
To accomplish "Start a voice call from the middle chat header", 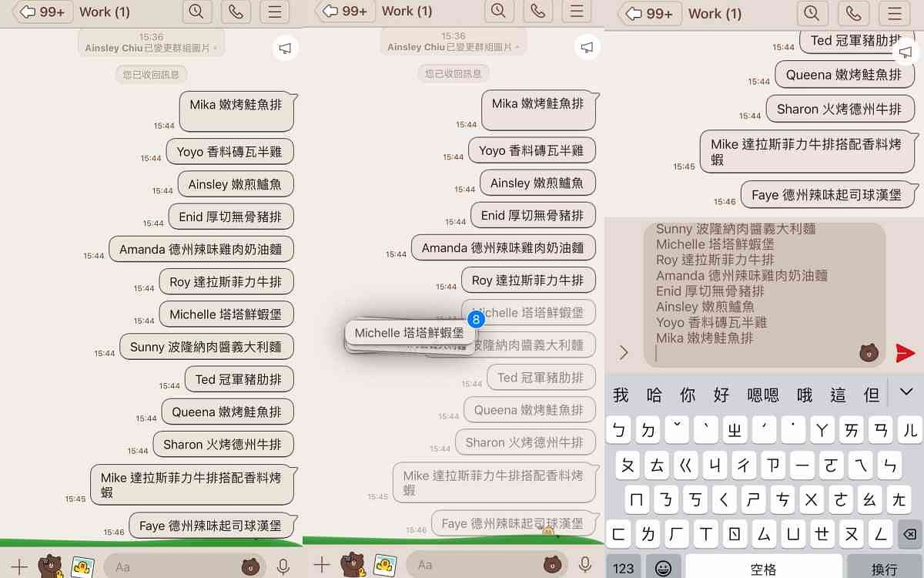I will pos(537,12).
